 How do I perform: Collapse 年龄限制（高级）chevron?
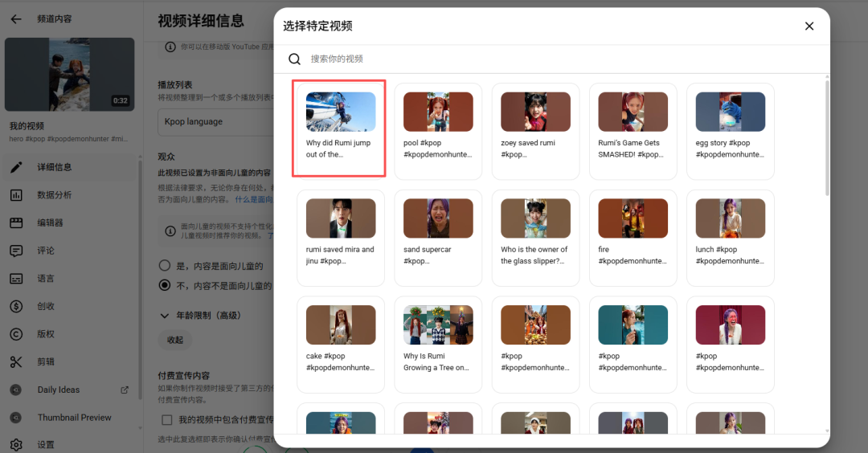[165, 316]
